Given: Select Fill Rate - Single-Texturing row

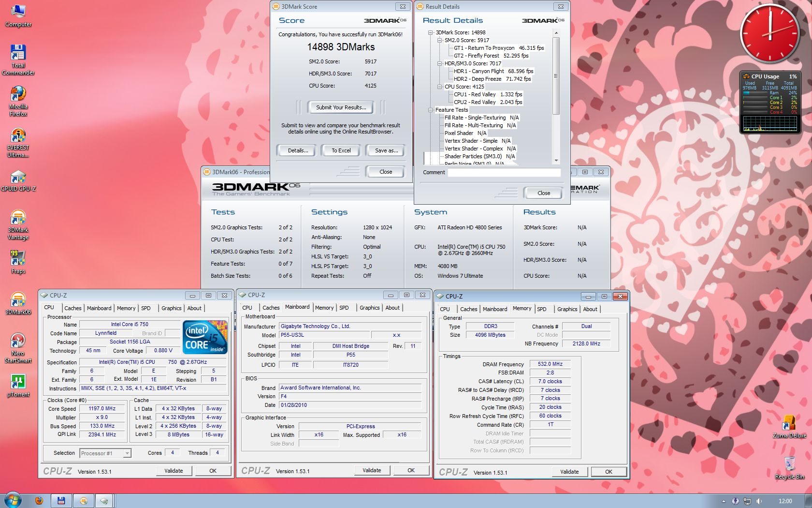Looking at the screenshot, I should pos(481,118).
